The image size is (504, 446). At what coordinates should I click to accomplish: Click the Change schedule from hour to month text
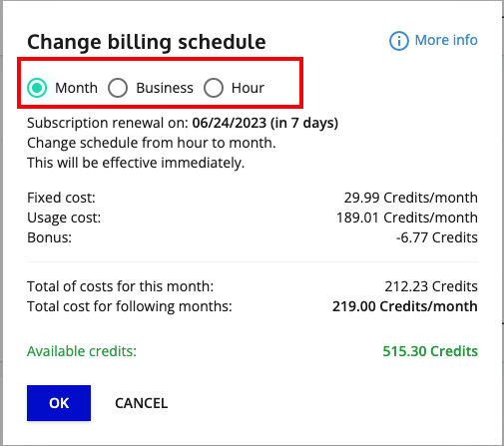click(x=152, y=143)
